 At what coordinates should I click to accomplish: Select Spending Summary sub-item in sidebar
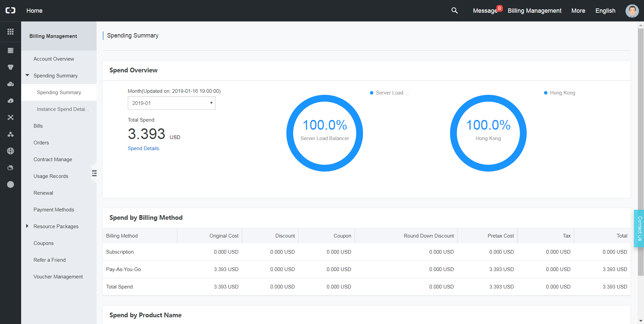[x=59, y=92]
